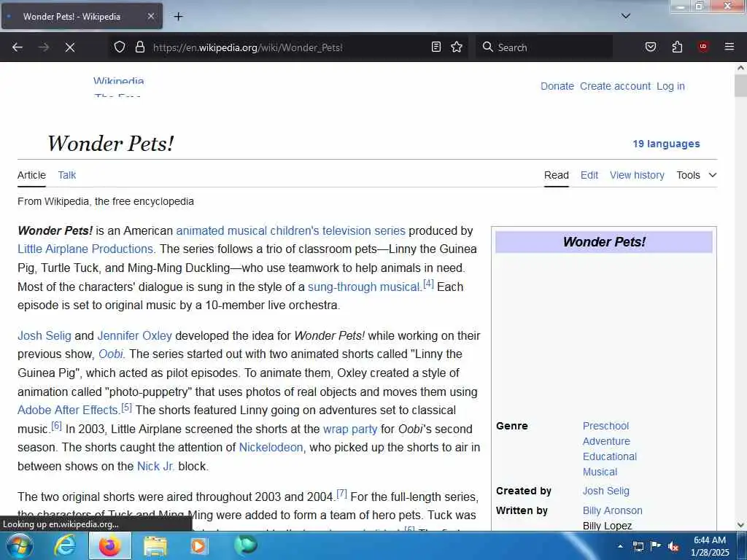Save page to Pocket
This screenshot has height=560, width=747.
650,47
